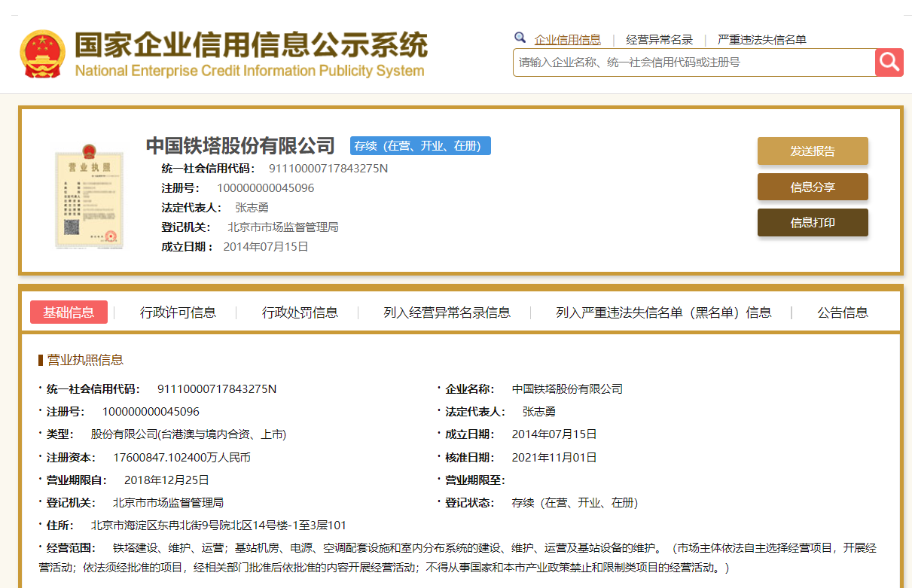912x588 pixels.
Task: Click the 信息打印 button
Action: (813, 223)
